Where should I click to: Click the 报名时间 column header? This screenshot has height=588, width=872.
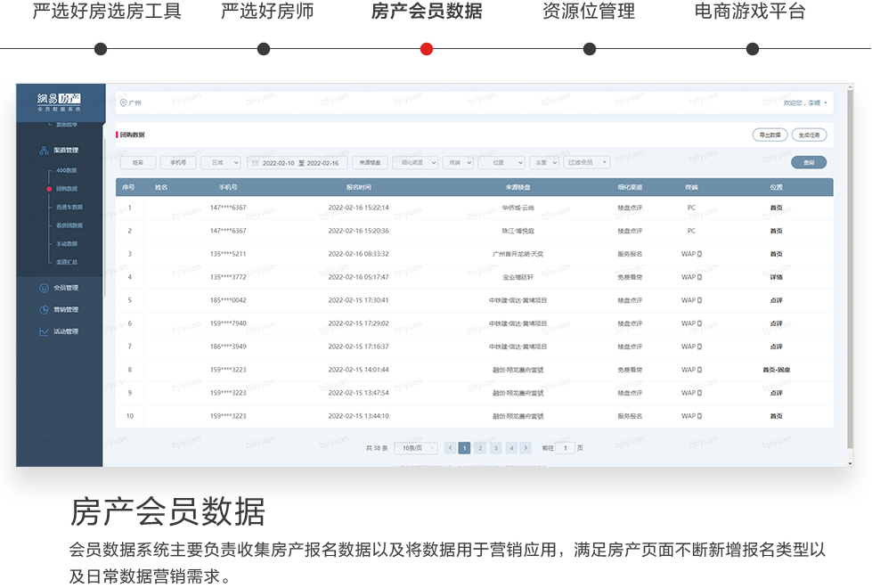[359, 187]
